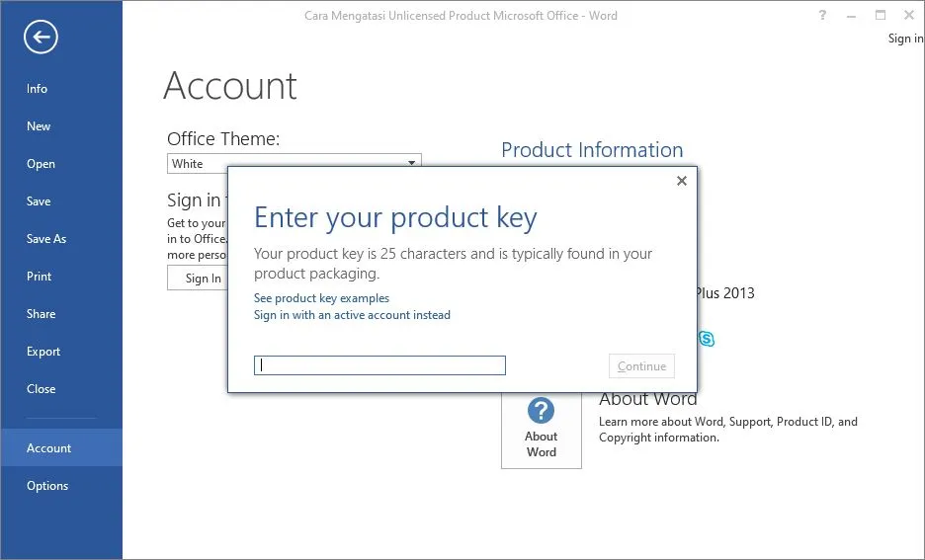Open the Help question mark in title bar
Image resolution: width=925 pixels, height=560 pixels.
[822, 16]
